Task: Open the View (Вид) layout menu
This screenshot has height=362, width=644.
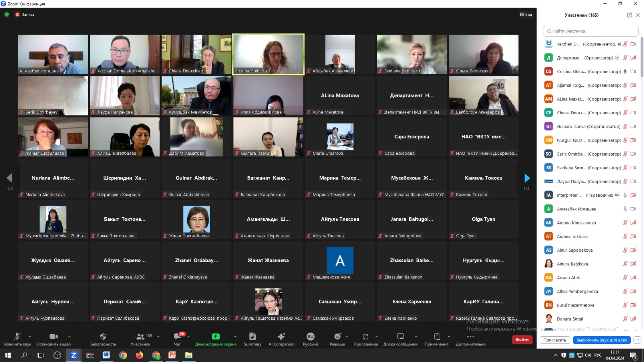Action: click(x=526, y=14)
